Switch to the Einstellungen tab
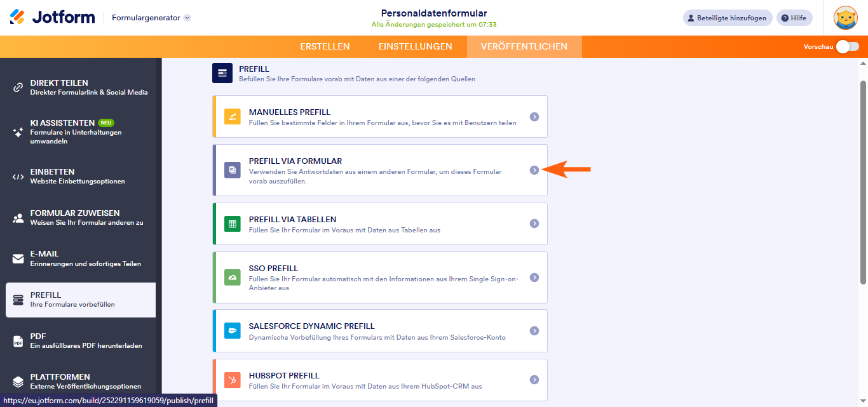868x407 pixels. 415,46
